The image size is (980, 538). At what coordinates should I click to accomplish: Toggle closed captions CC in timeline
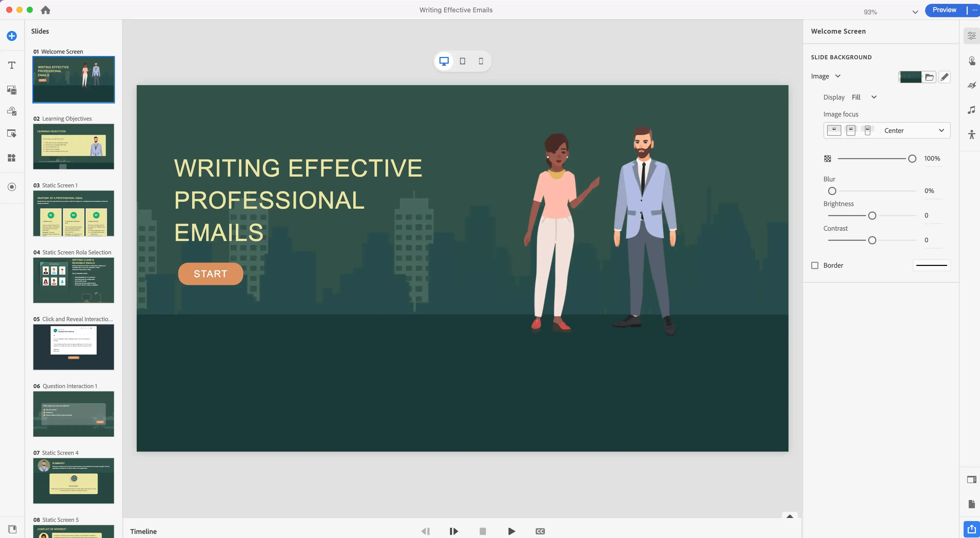pos(540,531)
